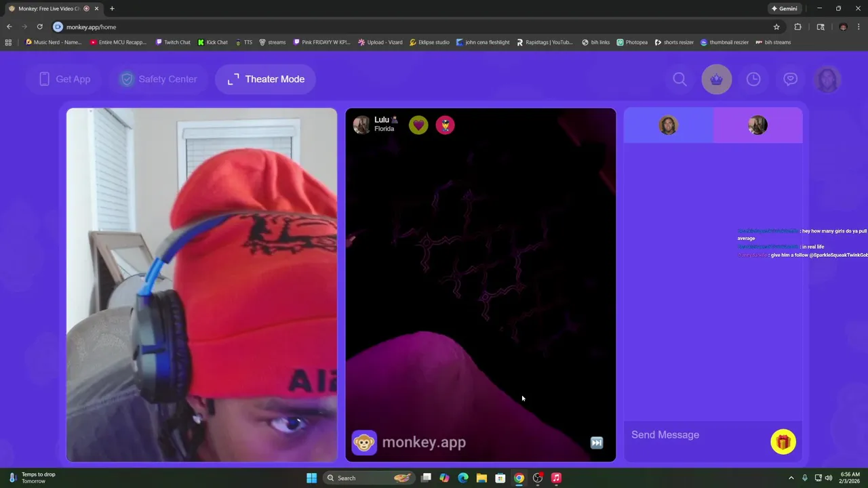
Task: Open the profile avatar in Monkey header
Action: click(x=827, y=79)
